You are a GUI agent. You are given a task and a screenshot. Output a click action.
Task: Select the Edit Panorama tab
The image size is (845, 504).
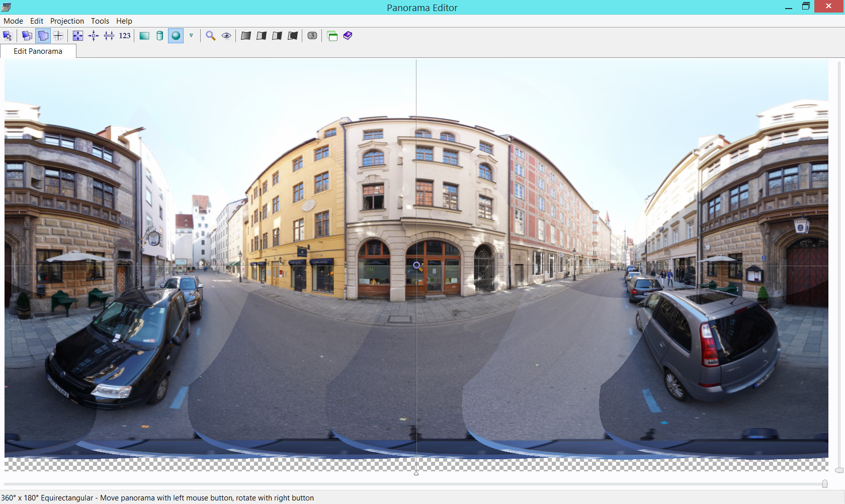38,51
